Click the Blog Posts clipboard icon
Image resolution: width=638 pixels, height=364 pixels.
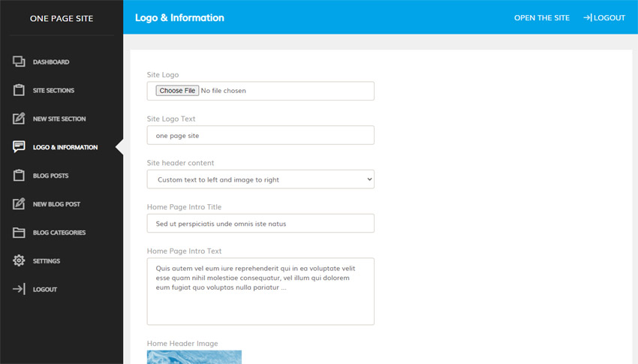click(x=20, y=176)
